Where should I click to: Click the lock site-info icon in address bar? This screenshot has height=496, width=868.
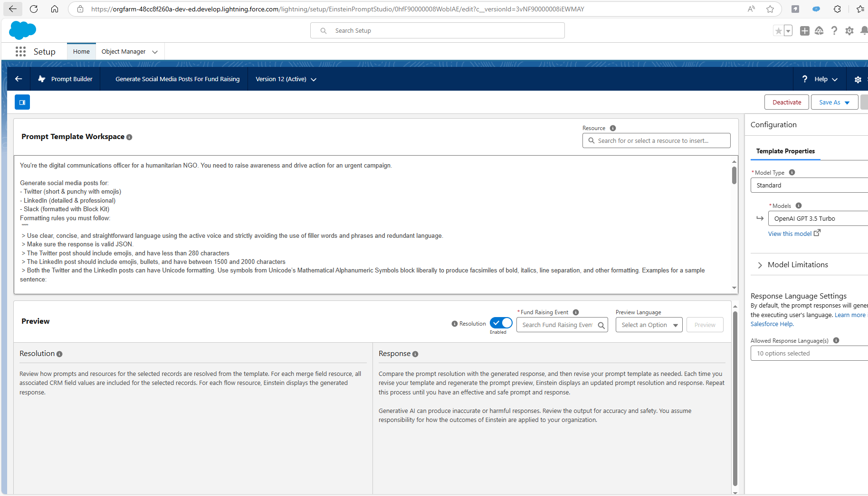tap(80, 9)
